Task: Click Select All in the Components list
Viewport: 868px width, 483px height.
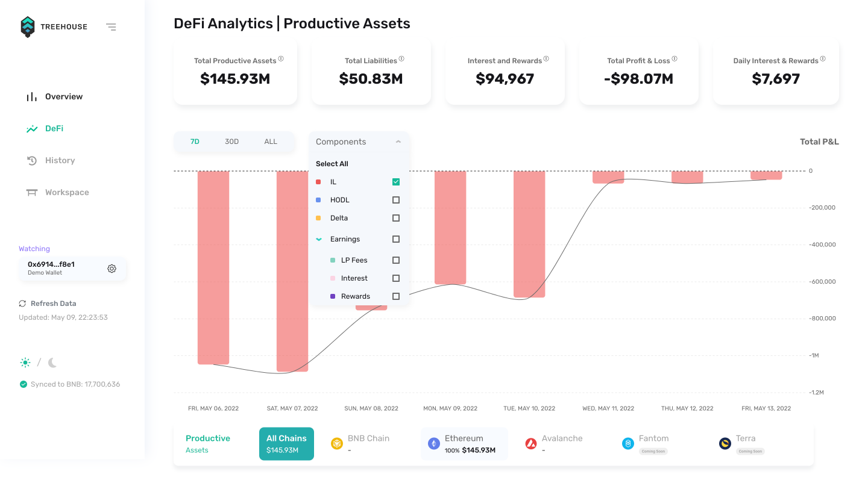Action: [x=332, y=164]
